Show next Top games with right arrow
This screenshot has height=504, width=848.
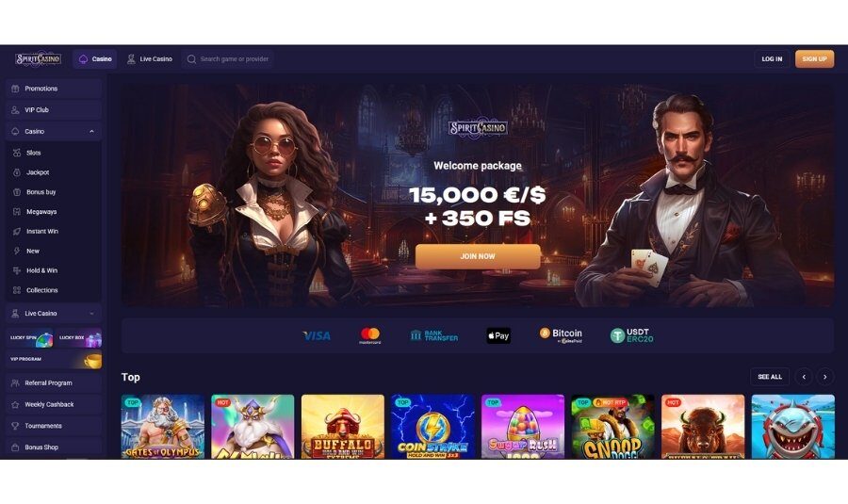824,377
